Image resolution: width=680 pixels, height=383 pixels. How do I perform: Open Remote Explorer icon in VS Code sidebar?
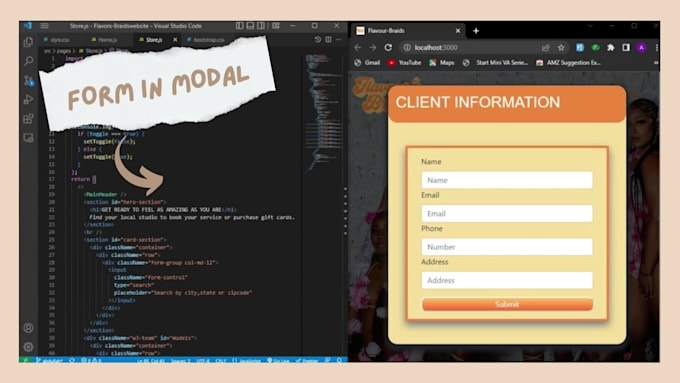coord(29,138)
